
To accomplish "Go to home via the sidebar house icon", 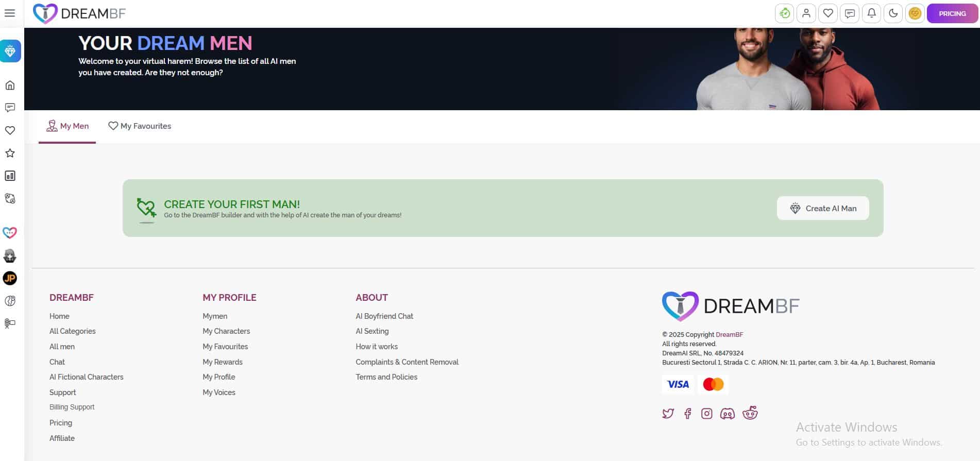I will (x=10, y=85).
